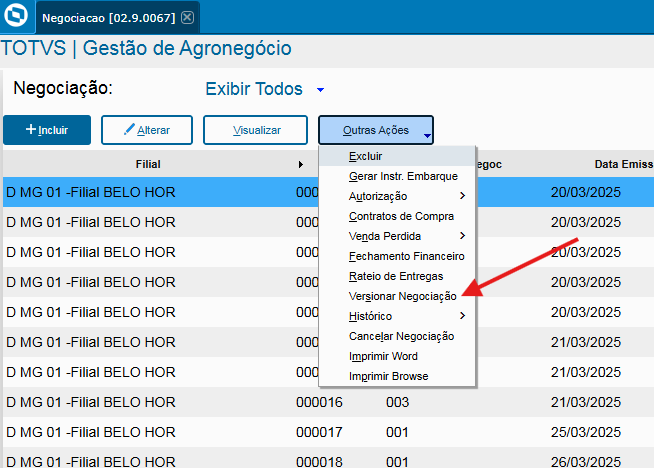Click the date 25/03/2025 cell
654x468 pixels.
(x=586, y=432)
